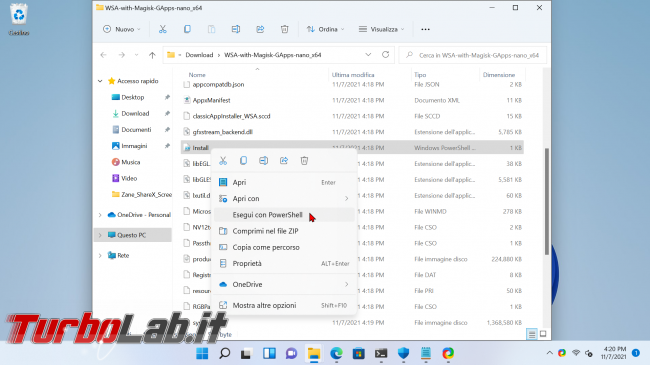Open the Apri con submenu
The height and width of the screenshot is (365, 650).
point(284,199)
